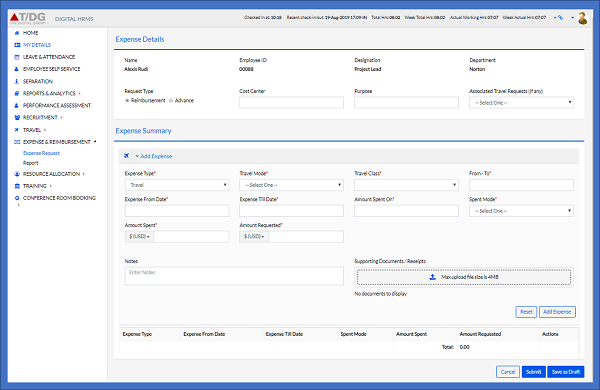Click the Home icon in the sidebar
Screen dimensions: 600x390
17,33
